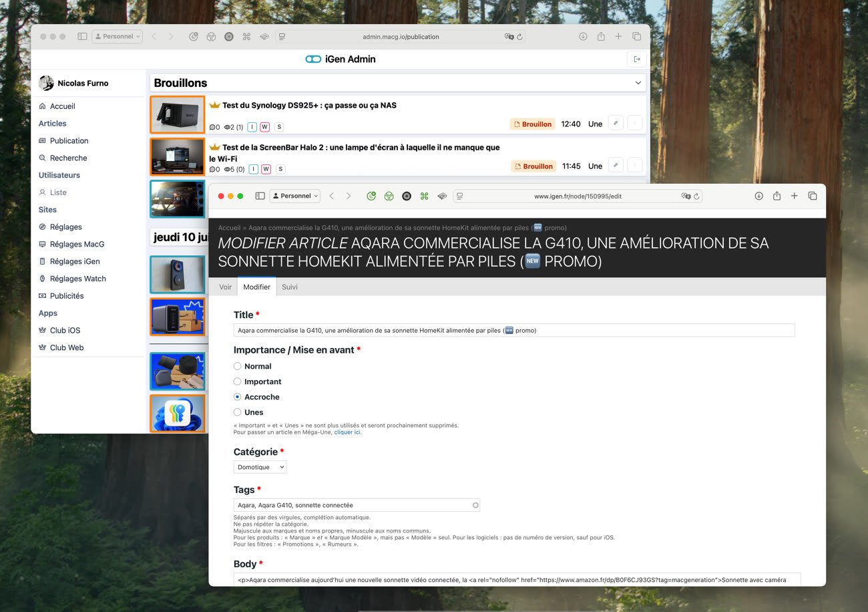Select Accroche importance radio button
The image size is (868, 612).
237,397
